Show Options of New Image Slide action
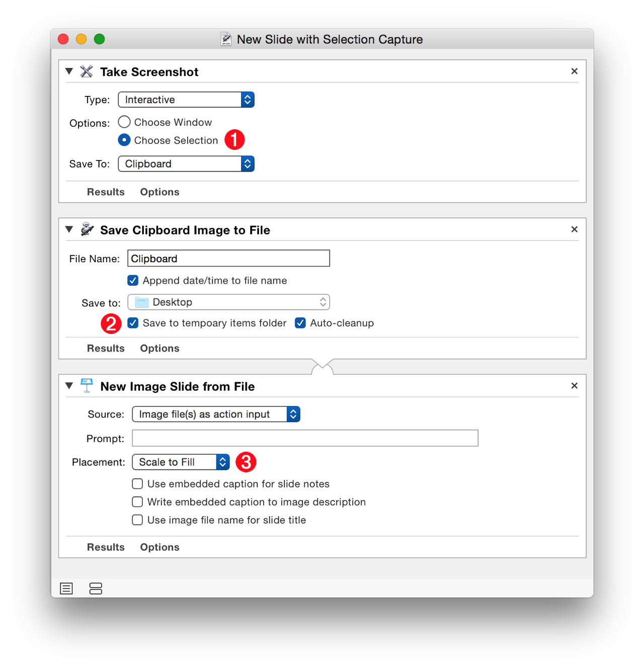The height and width of the screenshot is (670, 644). [159, 547]
